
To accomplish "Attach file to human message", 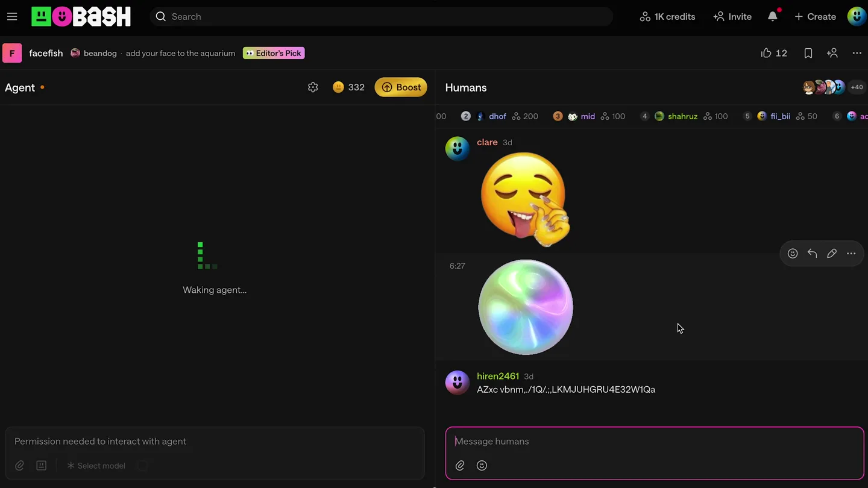I will (x=460, y=465).
